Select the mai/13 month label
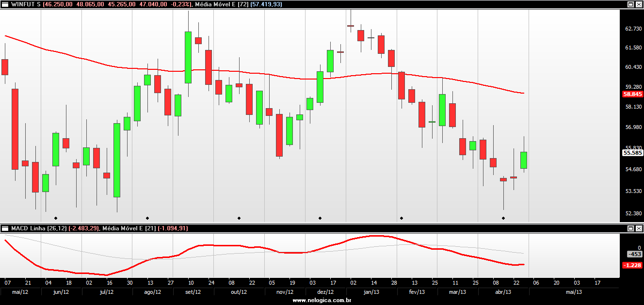This screenshot has height=305, width=644. click(x=574, y=292)
